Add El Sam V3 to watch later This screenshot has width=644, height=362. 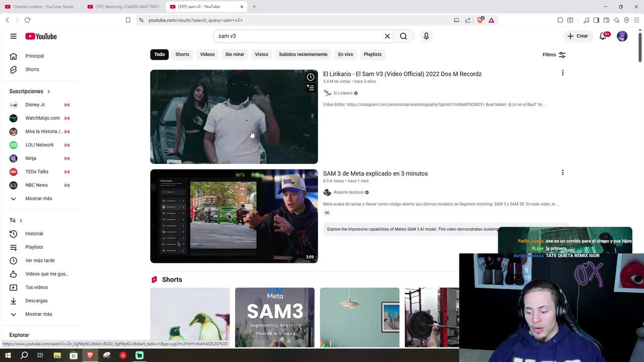(x=310, y=77)
